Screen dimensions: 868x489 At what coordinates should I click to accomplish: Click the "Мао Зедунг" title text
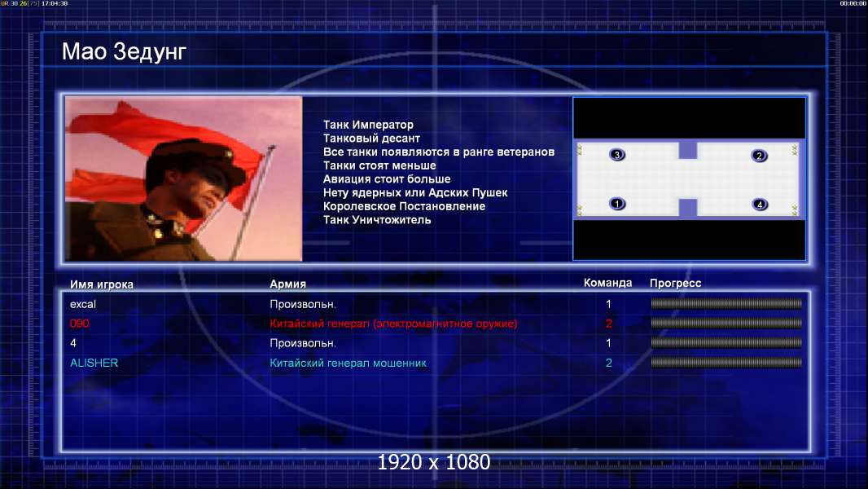click(124, 53)
